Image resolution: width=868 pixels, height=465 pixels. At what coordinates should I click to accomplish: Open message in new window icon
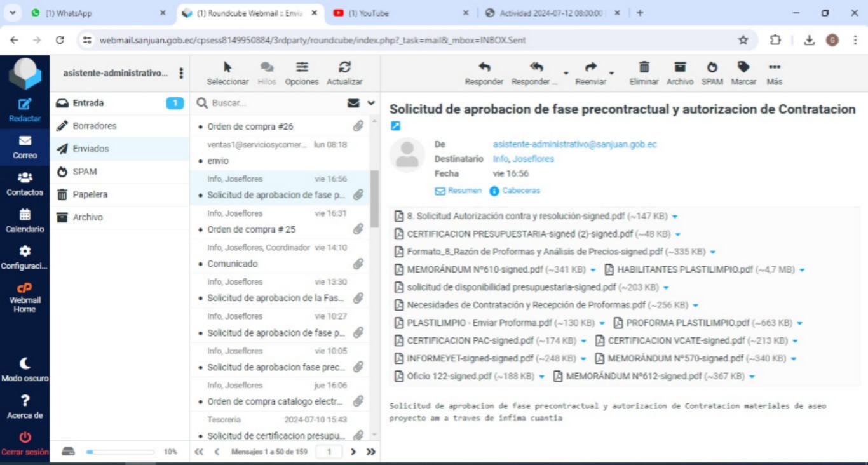click(395, 126)
